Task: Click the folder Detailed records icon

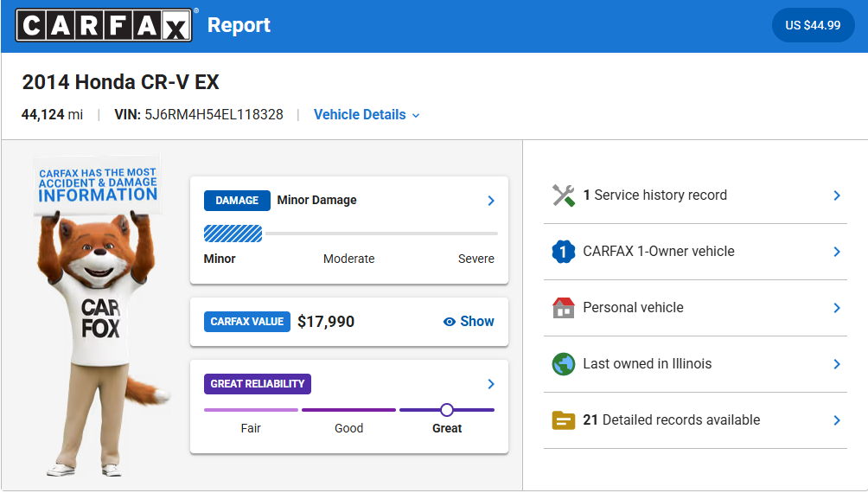Action: pos(564,420)
